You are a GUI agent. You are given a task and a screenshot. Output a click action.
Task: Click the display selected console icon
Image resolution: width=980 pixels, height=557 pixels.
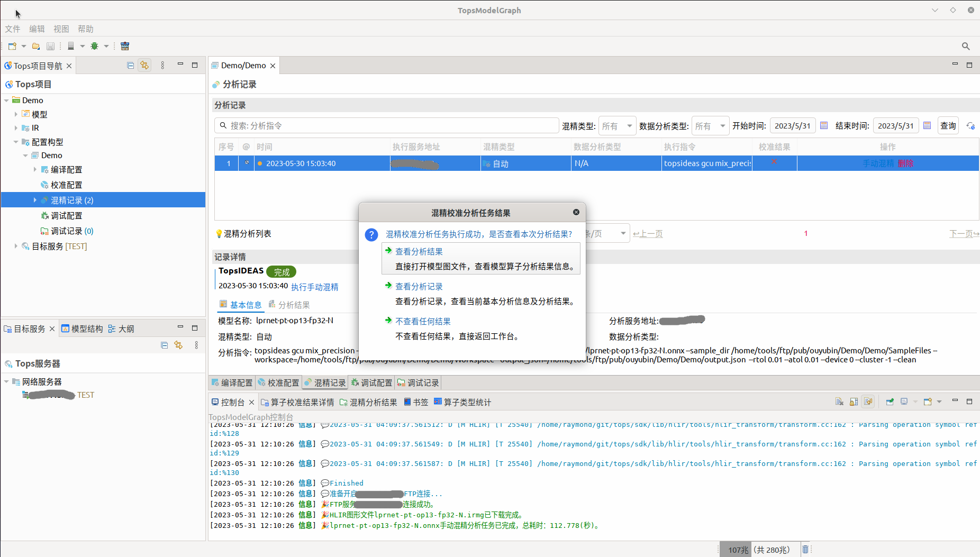[904, 402]
